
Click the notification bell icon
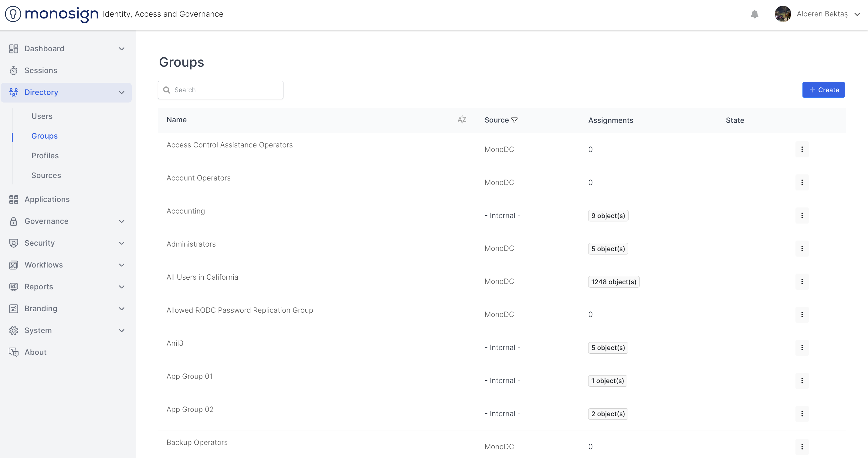[x=754, y=14]
